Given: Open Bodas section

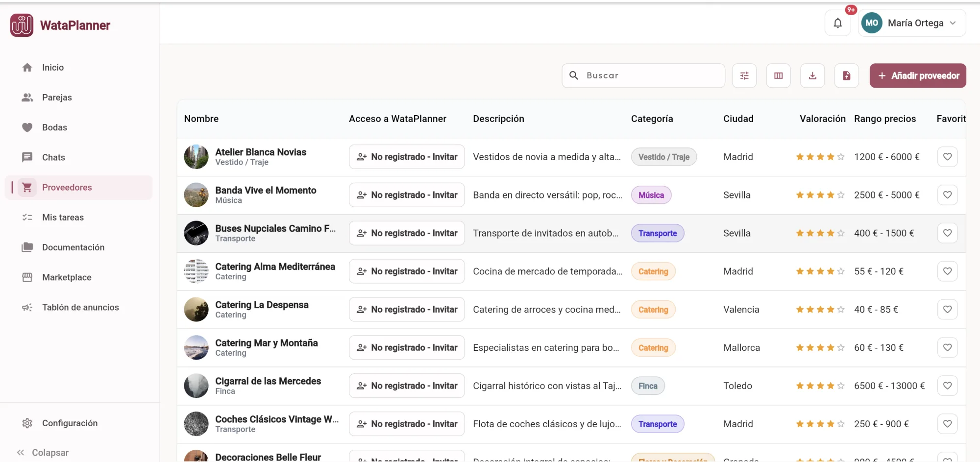Looking at the screenshot, I should click(x=78, y=127).
